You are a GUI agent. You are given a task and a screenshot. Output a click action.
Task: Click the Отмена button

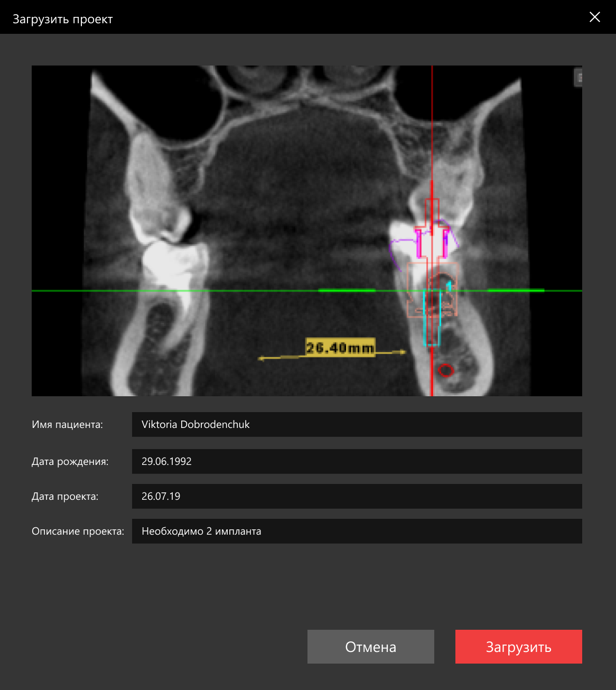click(370, 647)
